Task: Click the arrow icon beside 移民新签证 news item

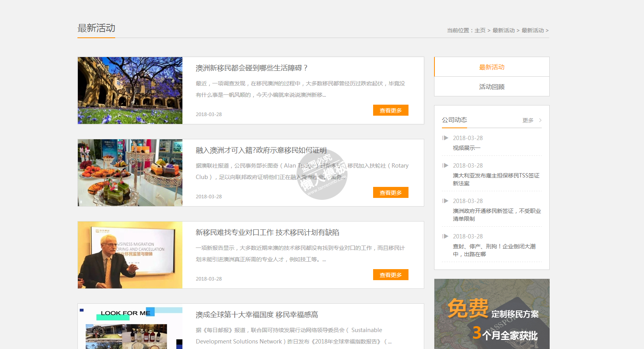Action: coord(445,201)
